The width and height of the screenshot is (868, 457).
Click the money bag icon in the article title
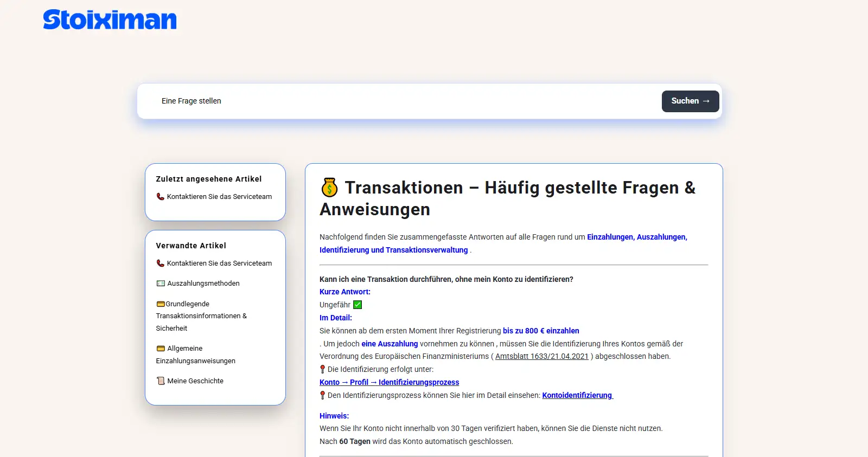click(x=329, y=188)
